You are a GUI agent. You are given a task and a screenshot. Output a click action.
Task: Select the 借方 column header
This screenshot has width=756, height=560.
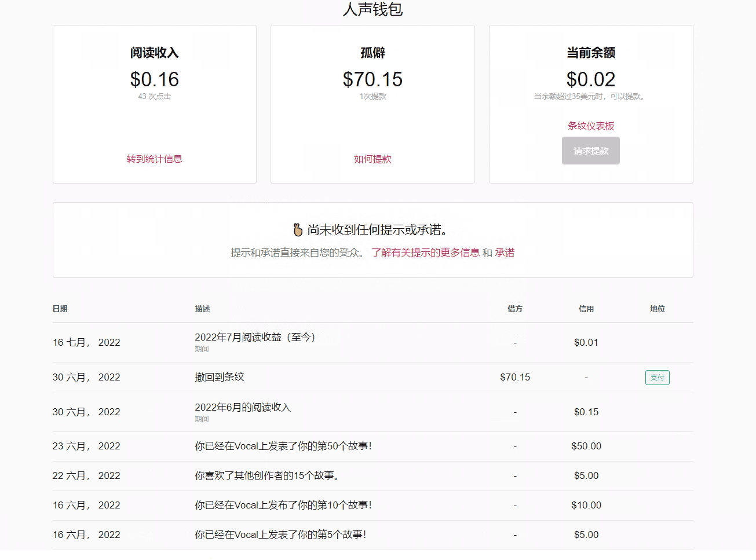pyautogui.click(x=515, y=309)
